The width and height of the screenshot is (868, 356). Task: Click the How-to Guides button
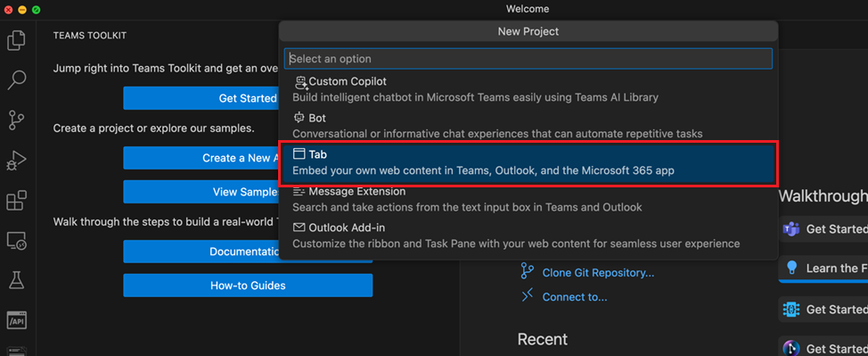click(248, 286)
